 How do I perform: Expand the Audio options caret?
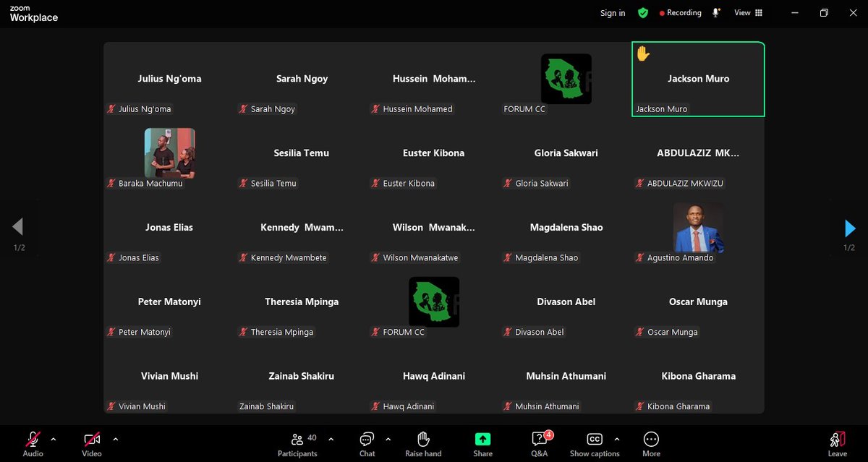point(54,439)
